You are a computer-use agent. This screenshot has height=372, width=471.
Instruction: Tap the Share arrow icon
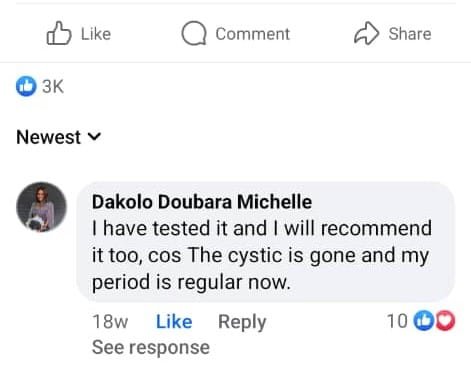click(x=366, y=33)
